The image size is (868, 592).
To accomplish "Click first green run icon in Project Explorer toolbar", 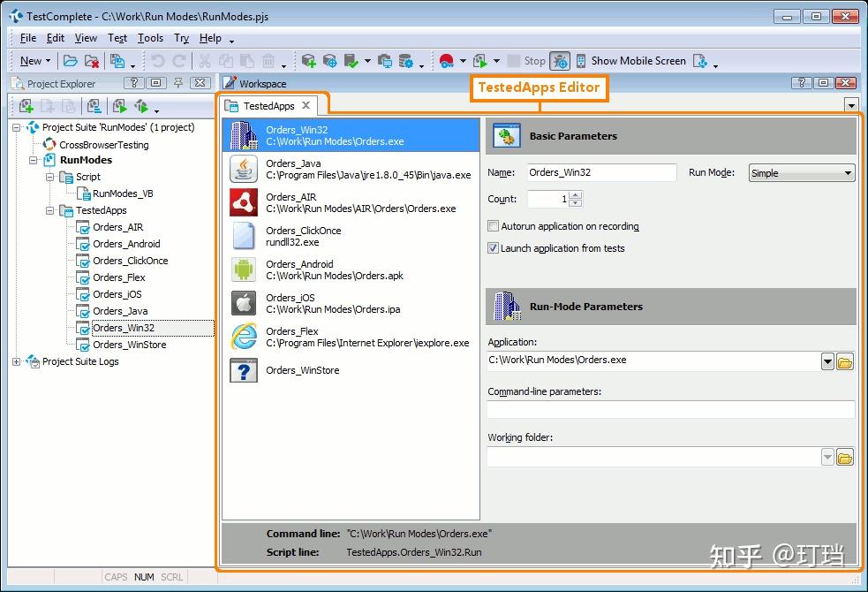I will click(x=119, y=106).
